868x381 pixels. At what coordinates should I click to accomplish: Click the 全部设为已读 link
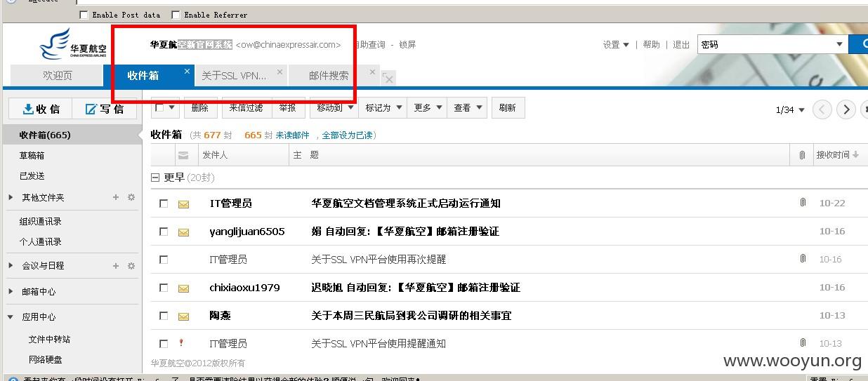[348, 135]
